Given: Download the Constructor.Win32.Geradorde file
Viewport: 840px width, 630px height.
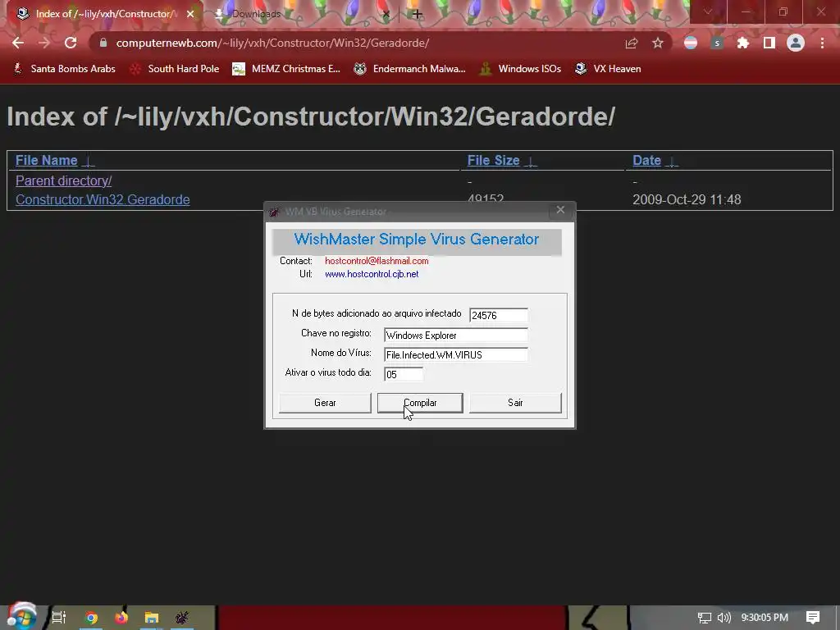Looking at the screenshot, I should click(x=103, y=199).
